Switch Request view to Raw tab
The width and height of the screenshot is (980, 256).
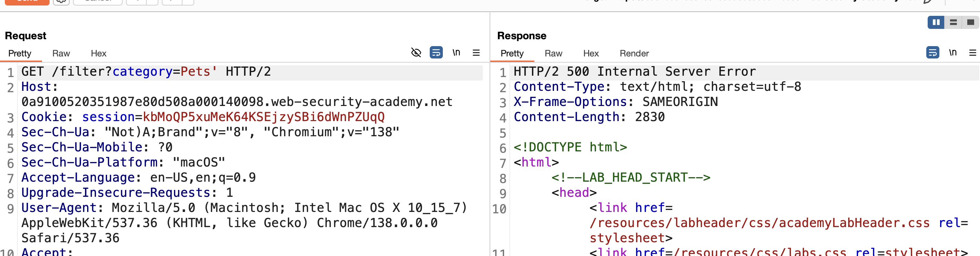tap(61, 53)
